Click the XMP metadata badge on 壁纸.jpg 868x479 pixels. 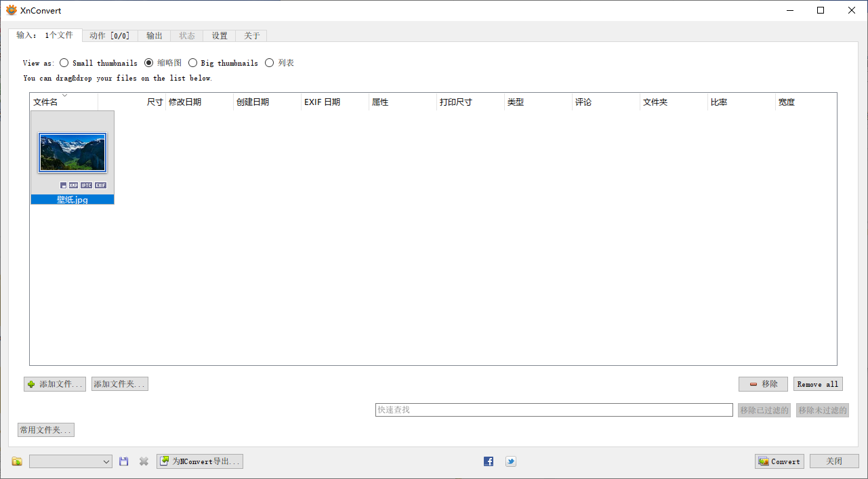point(73,185)
